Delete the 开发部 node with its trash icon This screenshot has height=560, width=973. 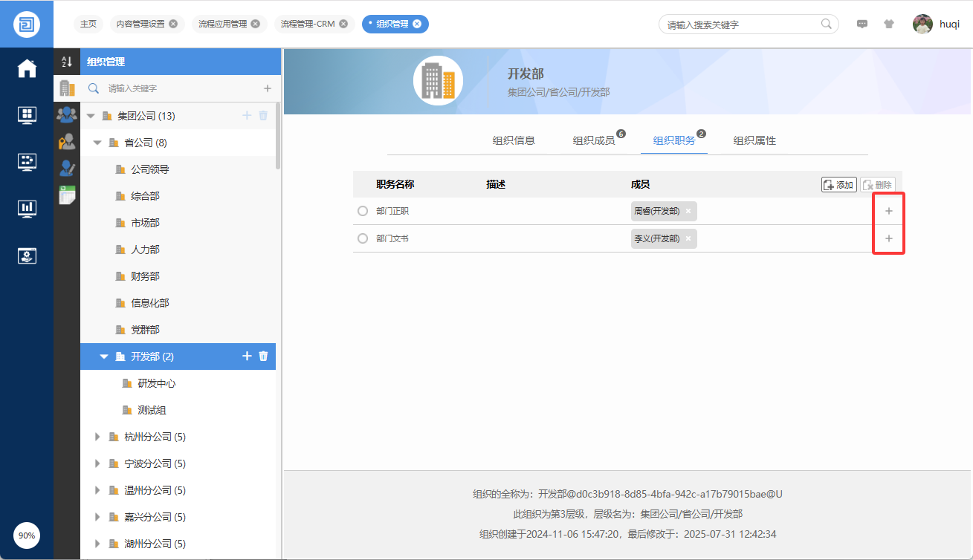pyautogui.click(x=263, y=356)
